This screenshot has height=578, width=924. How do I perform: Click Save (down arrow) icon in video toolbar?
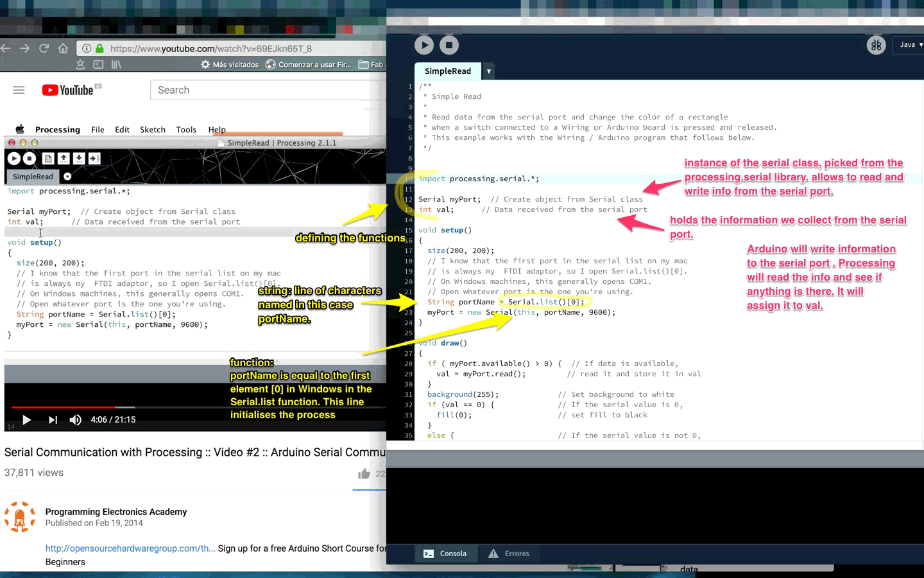(79, 158)
